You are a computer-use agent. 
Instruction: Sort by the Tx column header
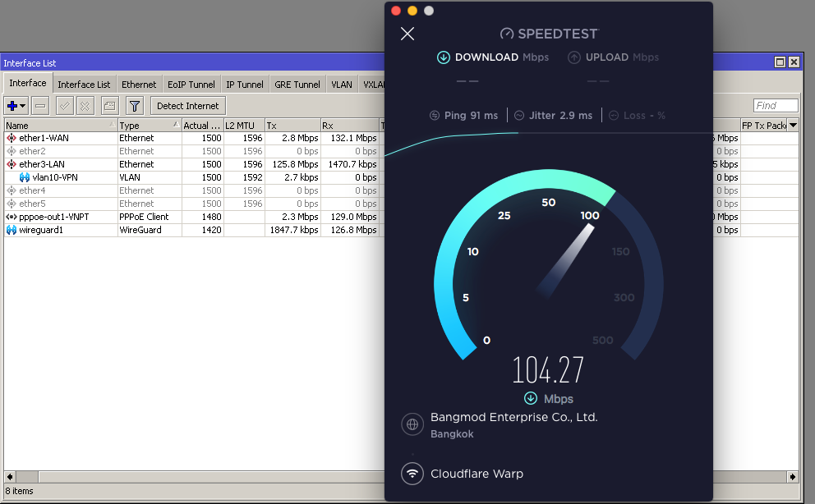292,125
